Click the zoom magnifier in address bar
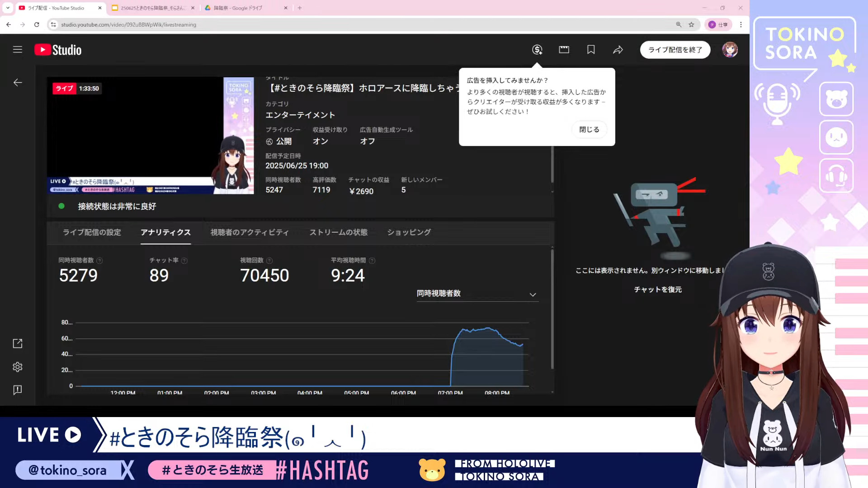868x488 pixels. pyautogui.click(x=679, y=24)
